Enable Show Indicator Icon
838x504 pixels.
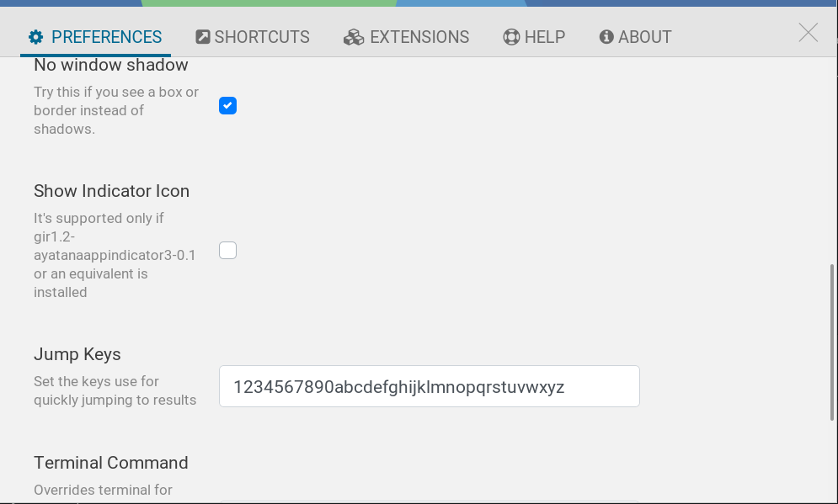[x=227, y=250]
